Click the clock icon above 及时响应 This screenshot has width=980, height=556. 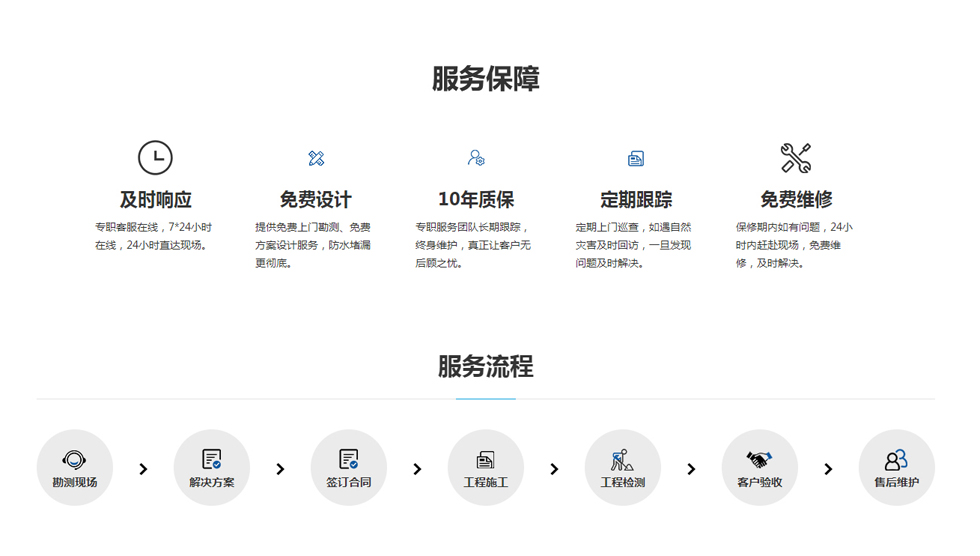click(155, 157)
